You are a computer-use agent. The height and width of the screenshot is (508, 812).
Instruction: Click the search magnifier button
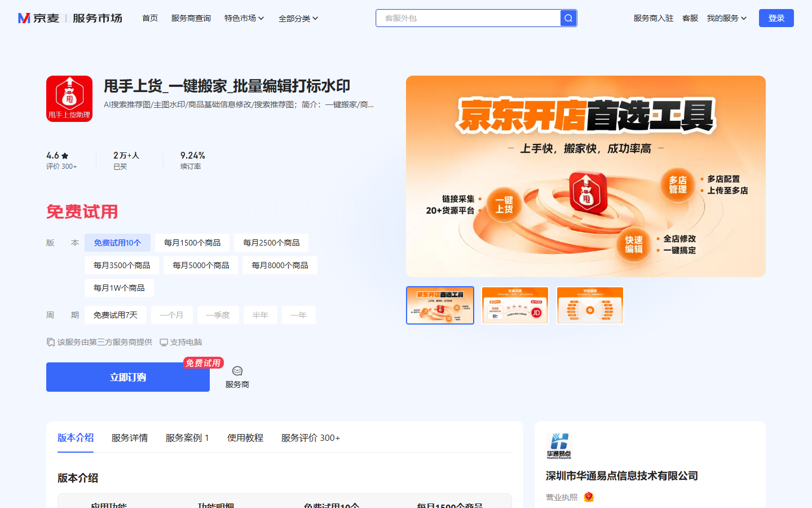pos(568,18)
